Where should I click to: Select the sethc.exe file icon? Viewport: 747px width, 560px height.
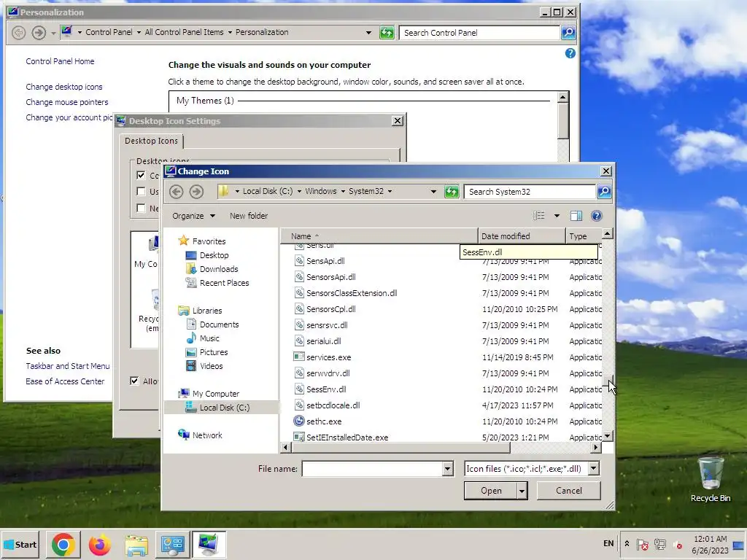click(298, 421)
